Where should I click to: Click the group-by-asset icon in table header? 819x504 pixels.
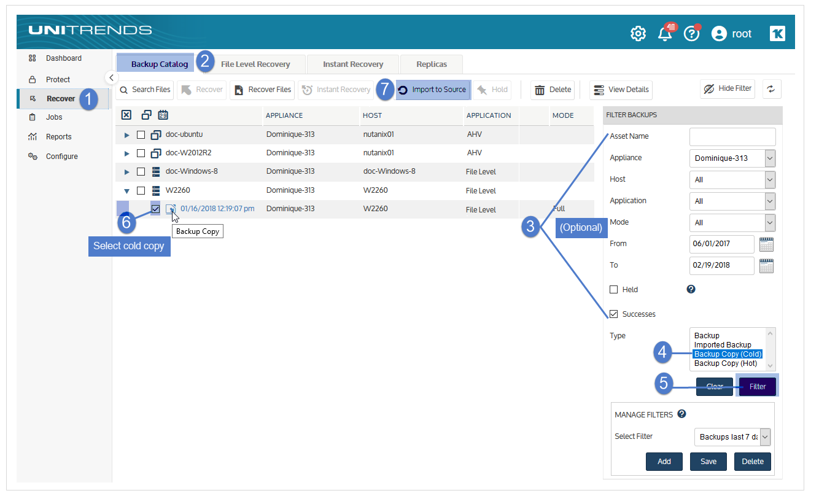click(146, 115)
